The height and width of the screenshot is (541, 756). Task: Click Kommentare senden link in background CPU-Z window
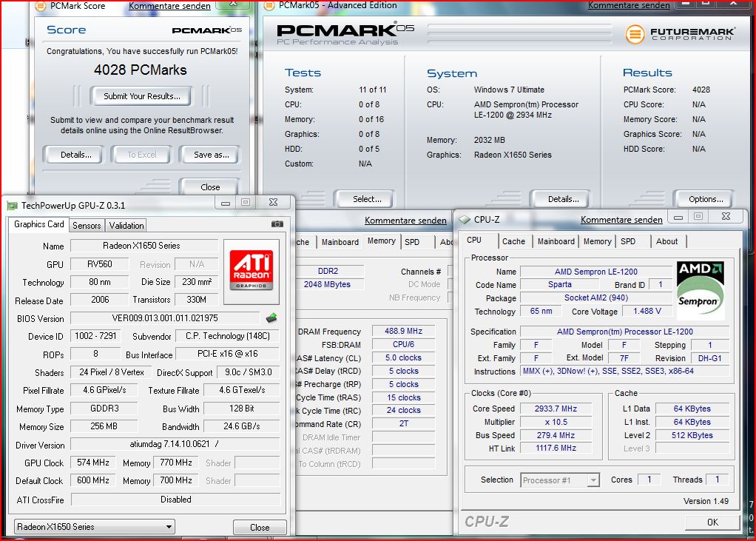pyautogui.click(x=405, y=221)
